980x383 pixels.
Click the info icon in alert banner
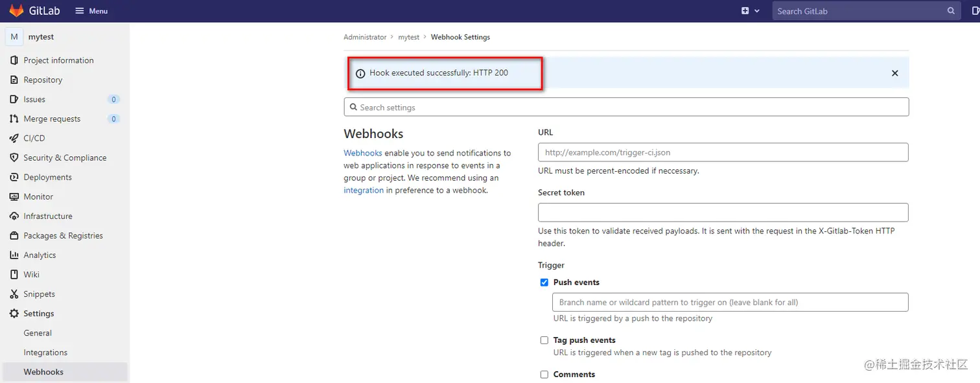tap(360, 73)
